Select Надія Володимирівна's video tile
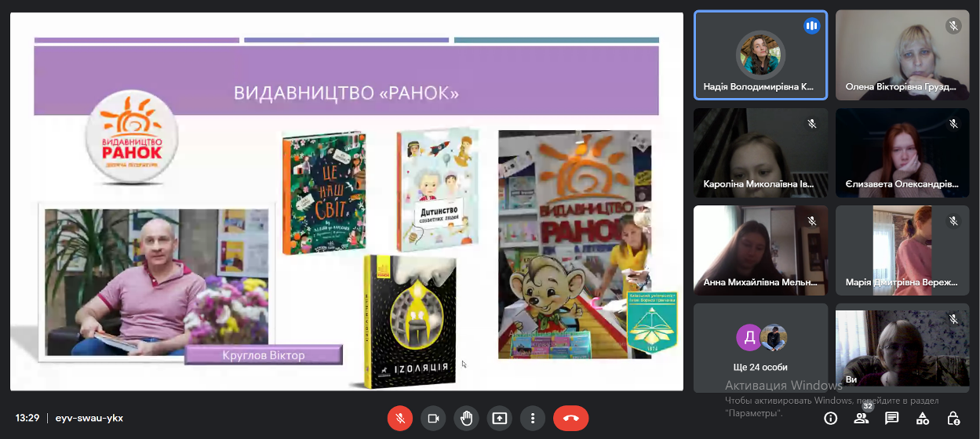 [x=760, y=55]
